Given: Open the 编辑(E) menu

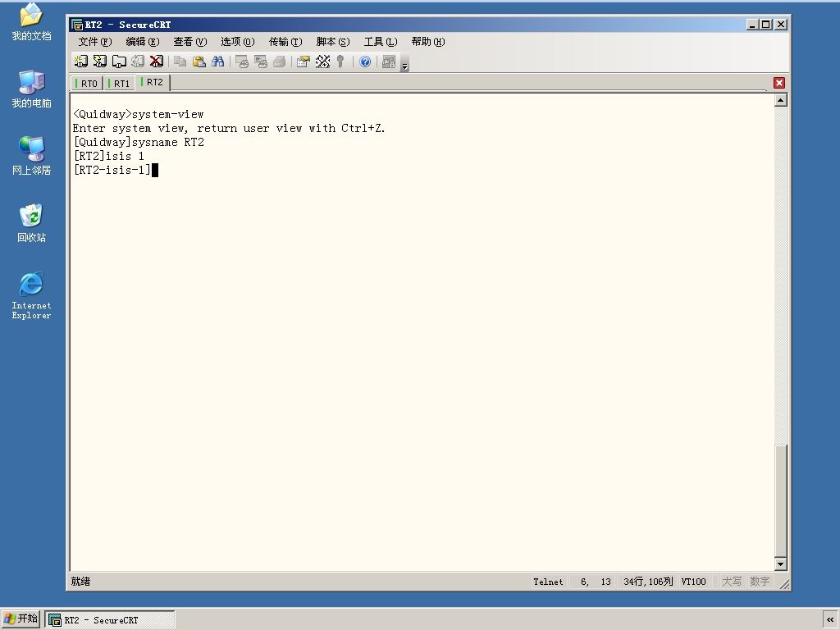Looking at the screenshot, I should click(x=143, y=42).
